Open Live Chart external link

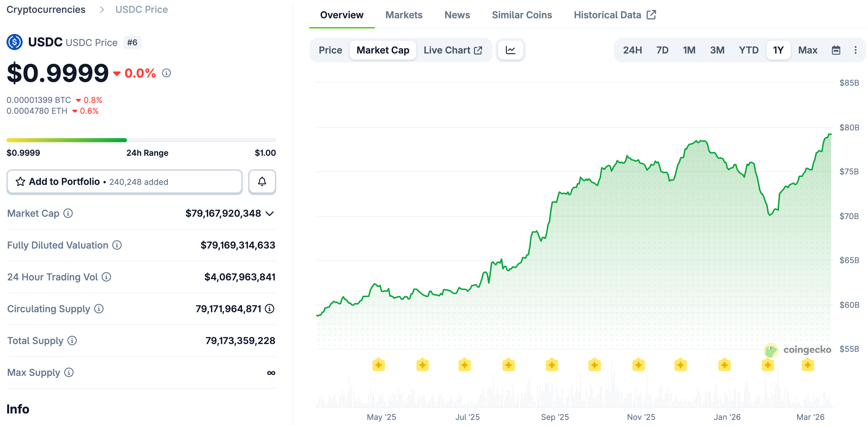coord(453,50)
